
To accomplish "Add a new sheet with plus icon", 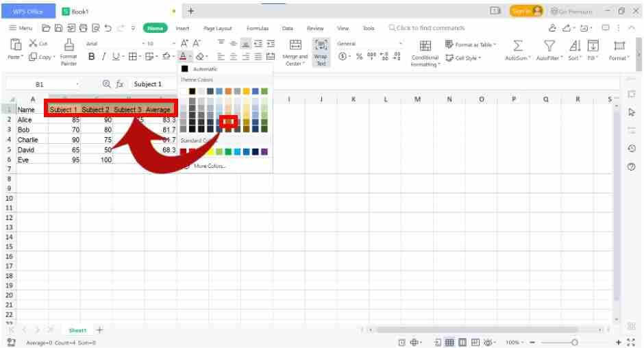I will click(x=99, y=330).
